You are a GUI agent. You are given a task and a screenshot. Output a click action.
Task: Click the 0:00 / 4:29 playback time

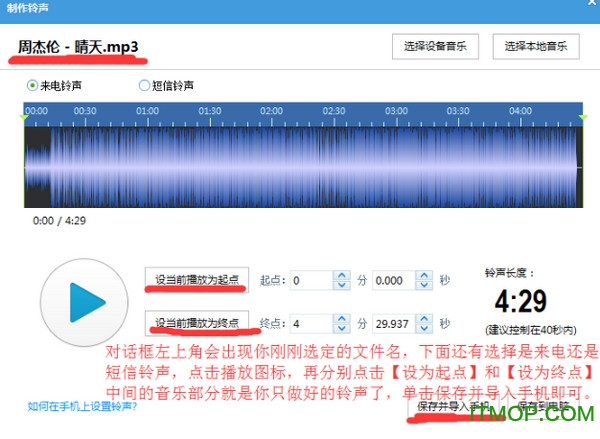click(59, 221)
